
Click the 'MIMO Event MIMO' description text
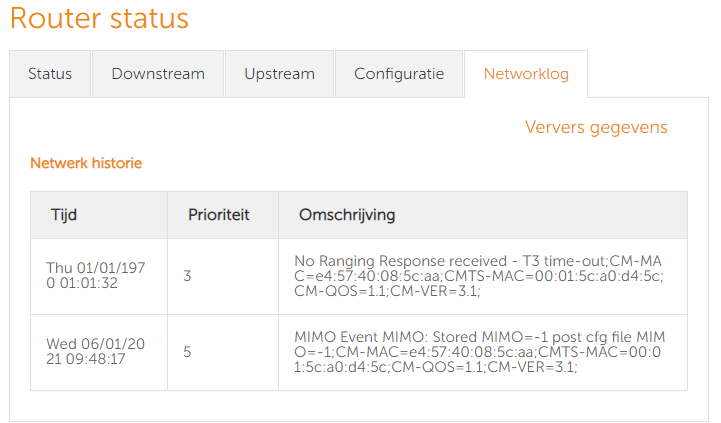[355, 337]
